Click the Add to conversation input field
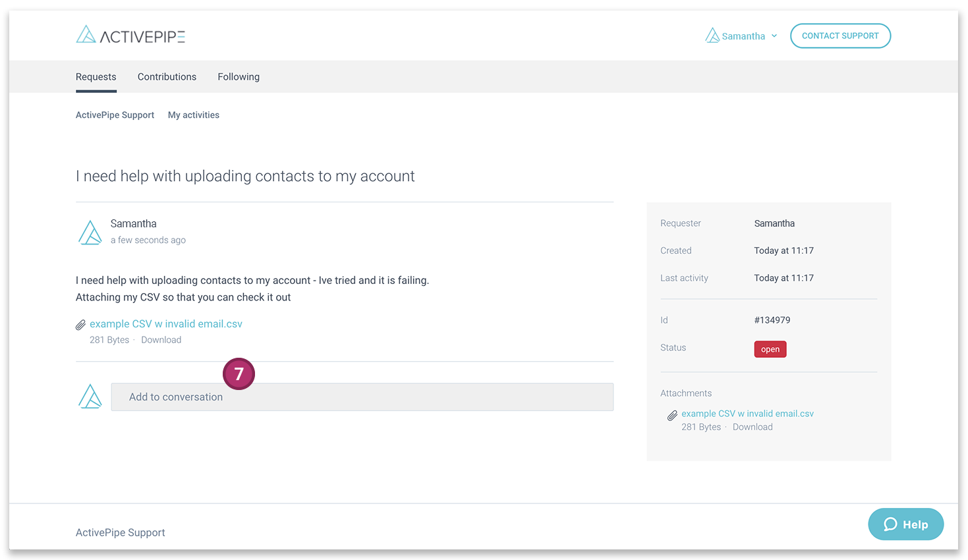 (x=362, y=397)
